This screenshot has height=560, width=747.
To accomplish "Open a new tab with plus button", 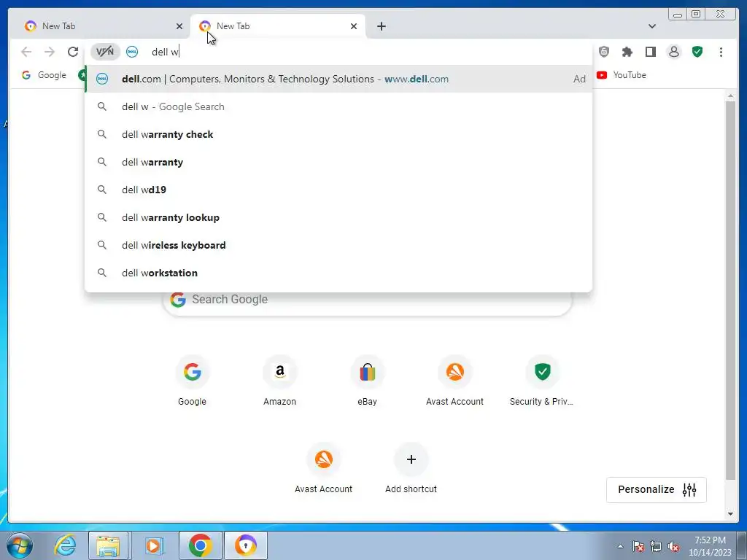I will pyautogui.click(x=381, y=26).
